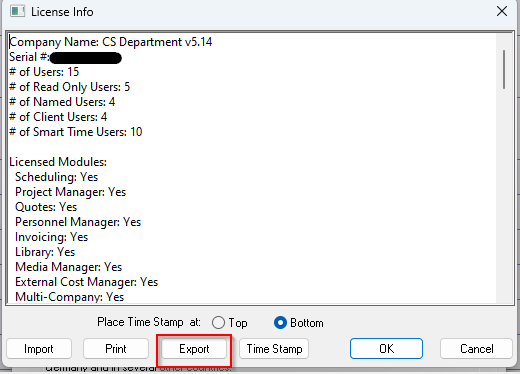Click the '# of Named Users: 4' line
The height and width of the screenshot is (374, 520).
click(x=62, y=102)
